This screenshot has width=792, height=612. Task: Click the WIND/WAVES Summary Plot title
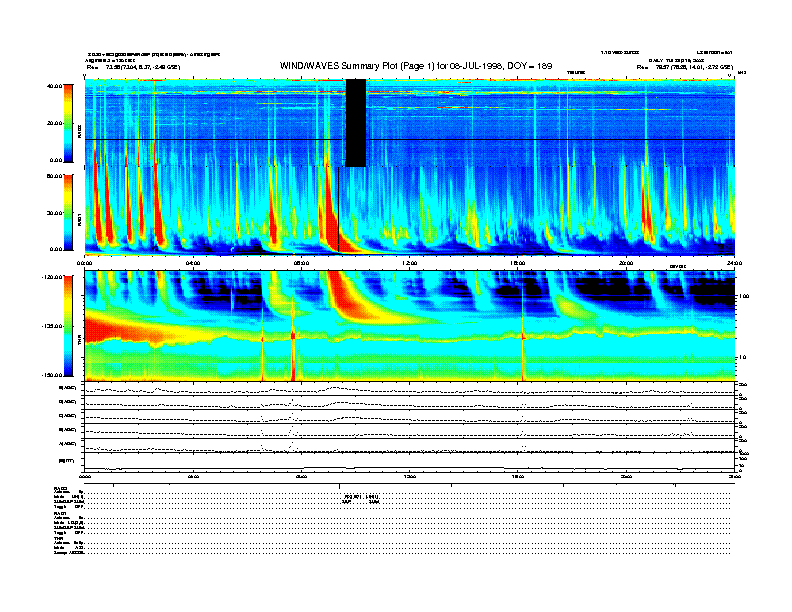click(x=416, y=66)
